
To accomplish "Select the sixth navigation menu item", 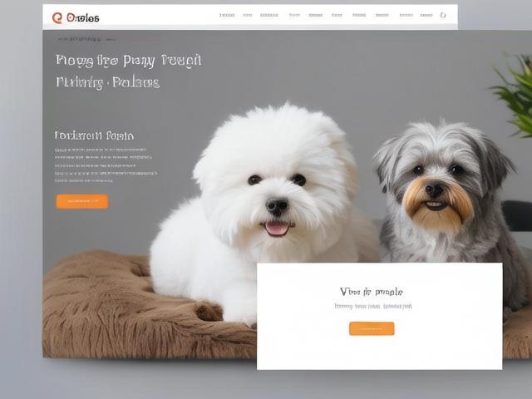I will [337, 15].
